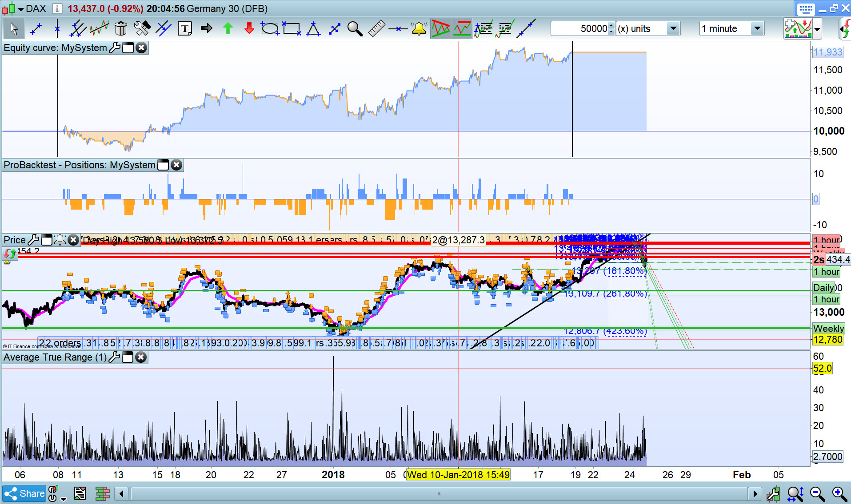Open chart properties wrench in bottom bar
The image size is (851, 504).
pos(773,493)
